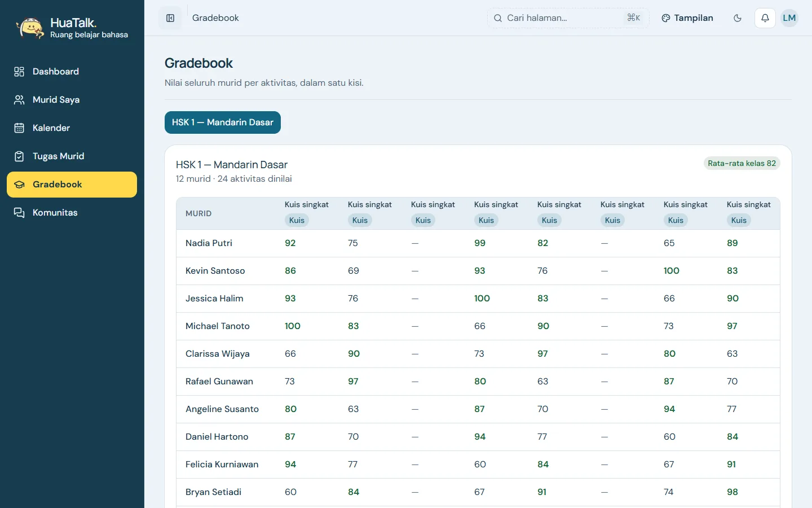
Task: Click the Gradebook breadcrumb in the top bar
Action: click(x=215, y=18)
